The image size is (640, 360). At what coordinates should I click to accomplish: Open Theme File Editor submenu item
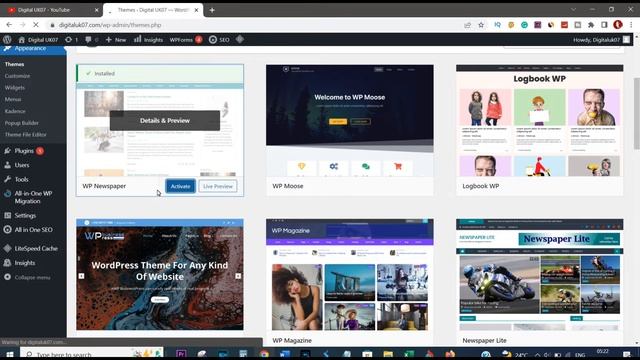coord(25,134)
